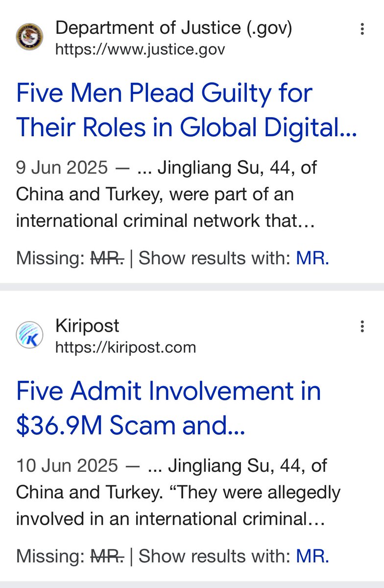Tap the https://www.justice.gov URL

point(140,49)
